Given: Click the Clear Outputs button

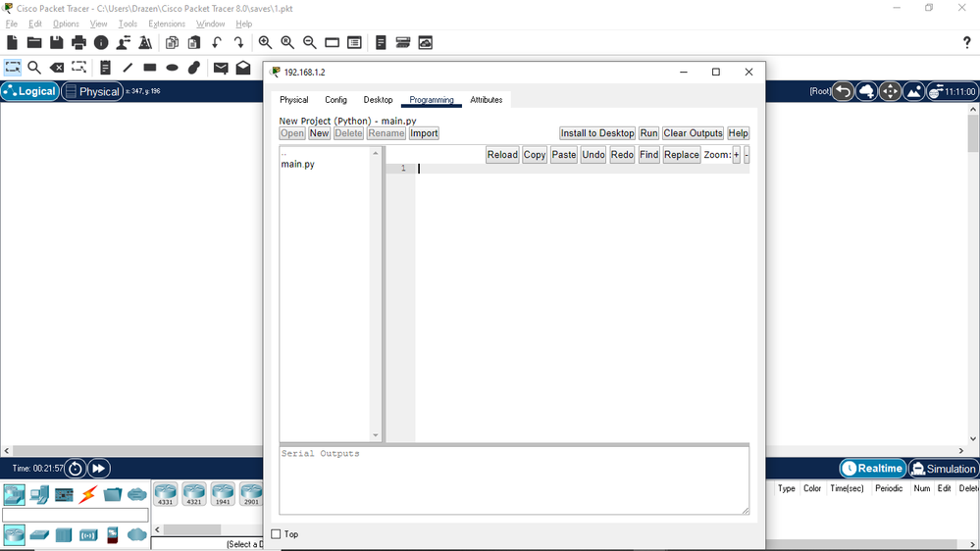Looking at the screenshot, I should coord(694,133).
